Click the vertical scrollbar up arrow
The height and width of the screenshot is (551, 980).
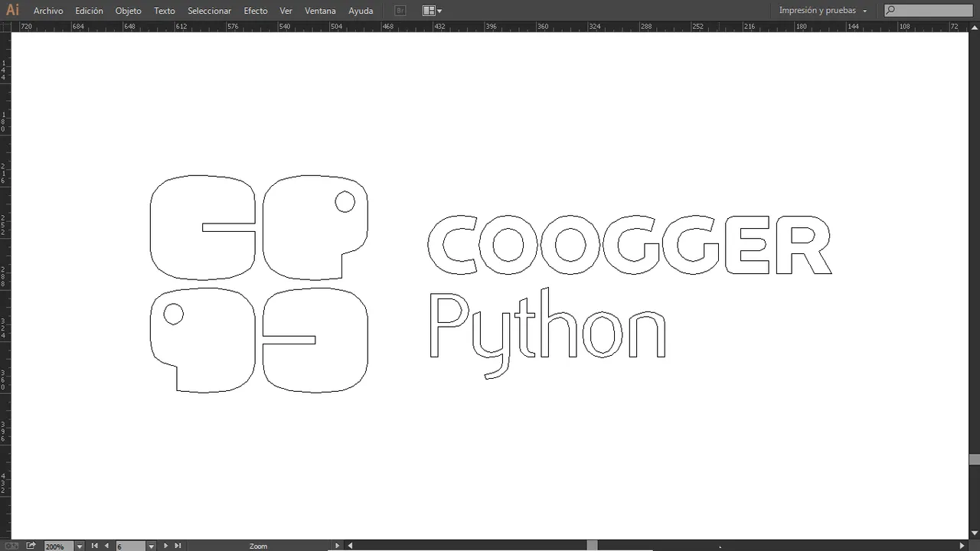click(x=975, y=27)
